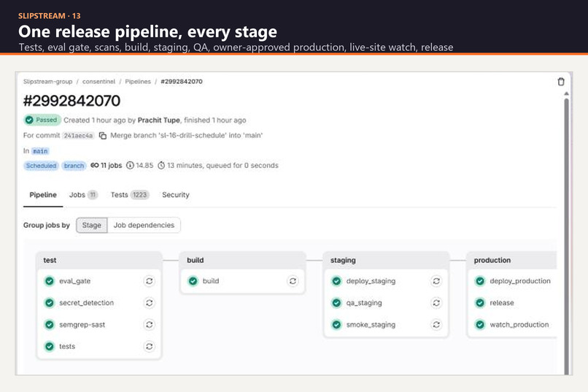Click build job passed status icon
Image resolution: width=588 pixels, height=392 pixels.
tap(193, 281)
